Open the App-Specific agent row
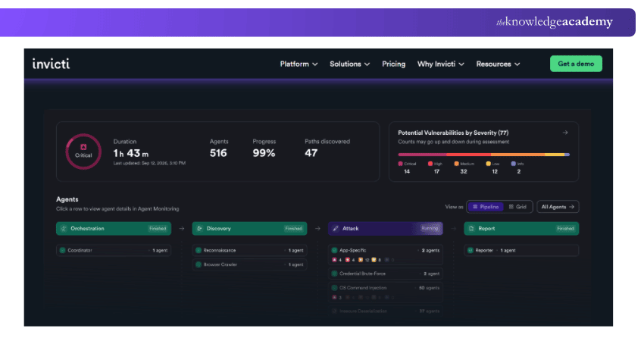 click(x=385, y=255)
